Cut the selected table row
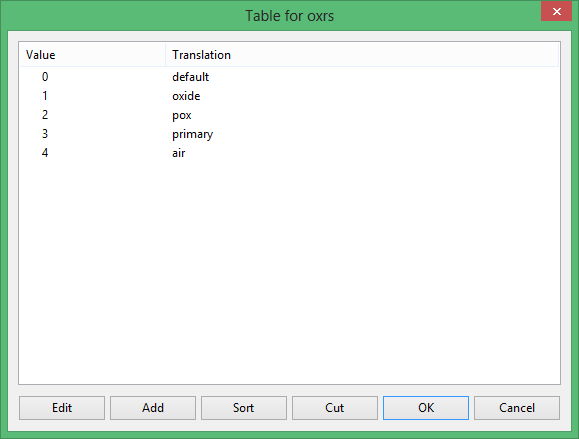579x439 pixels. pos(335,408)
